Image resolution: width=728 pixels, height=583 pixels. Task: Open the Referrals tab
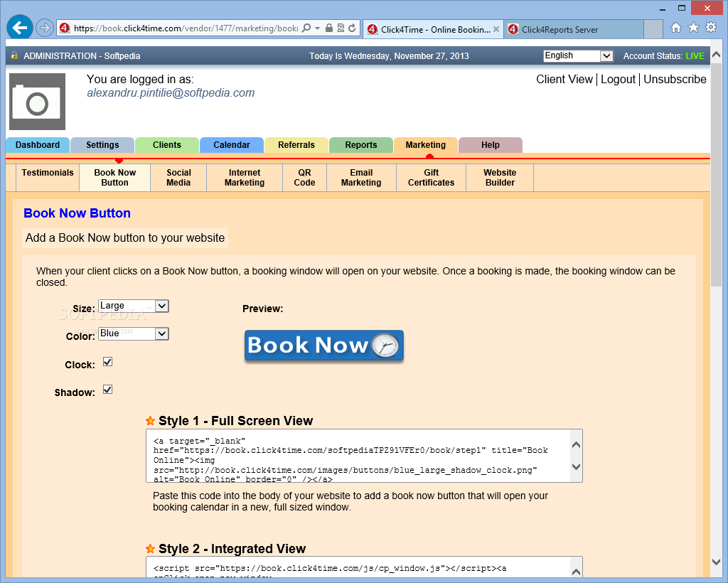296,145
